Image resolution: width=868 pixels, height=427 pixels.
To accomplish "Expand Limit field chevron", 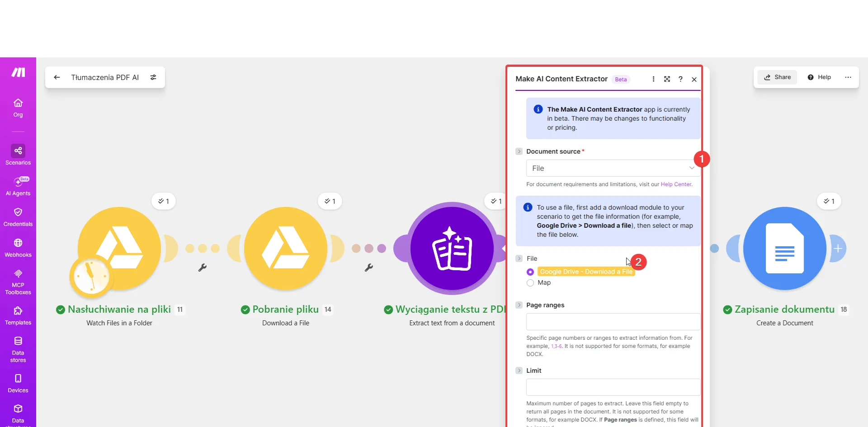I will (x=519, y=371).
